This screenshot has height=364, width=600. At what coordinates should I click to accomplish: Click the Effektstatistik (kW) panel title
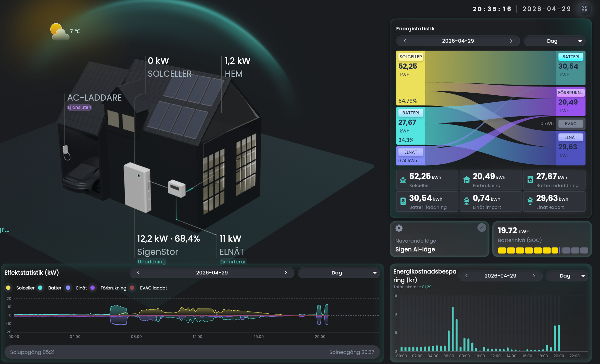(32, 273)
